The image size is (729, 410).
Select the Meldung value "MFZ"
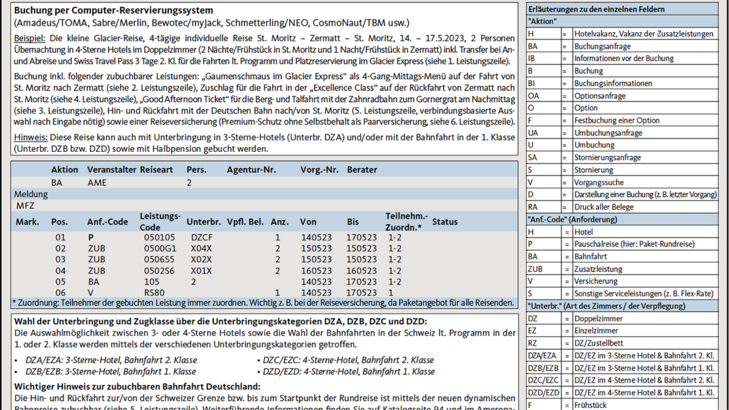click(25, 205)
